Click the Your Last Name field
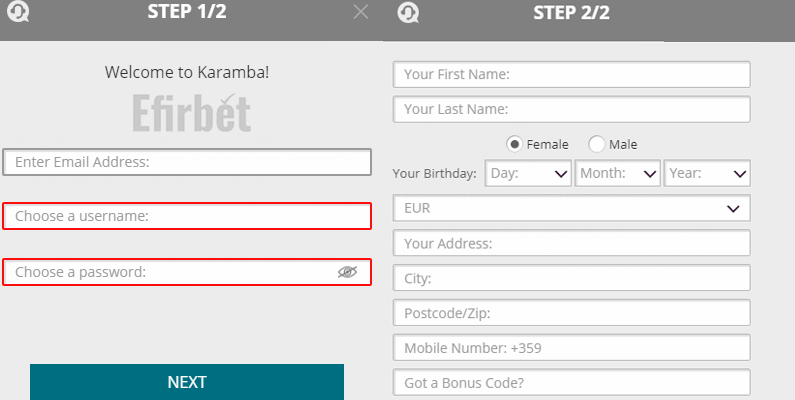This screenshot has width=795, height=400. click(571, 109)
